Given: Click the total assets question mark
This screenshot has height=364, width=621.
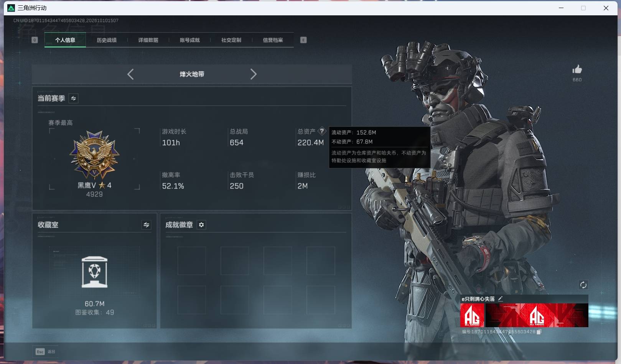Looking at the screenshot, I should [322, 131].
